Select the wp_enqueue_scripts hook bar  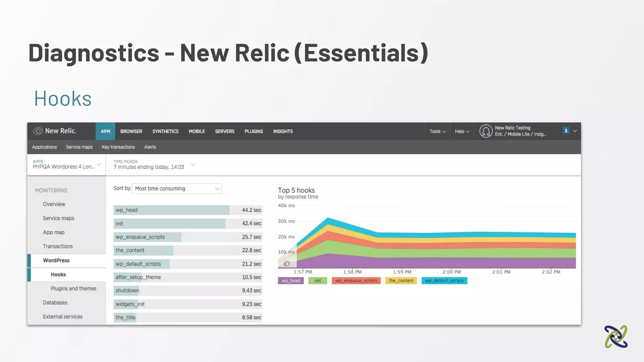188,237
